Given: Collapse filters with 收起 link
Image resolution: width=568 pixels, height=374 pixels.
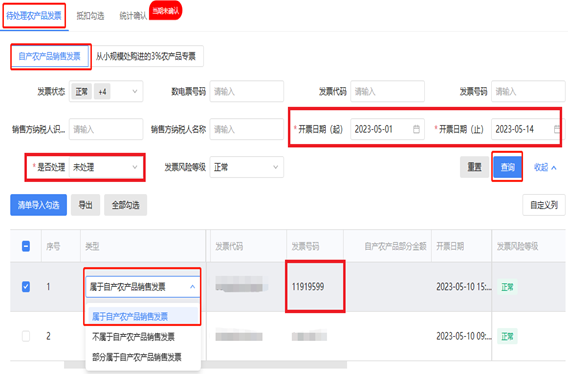Looking at the screenshot, I should [545, 167].
